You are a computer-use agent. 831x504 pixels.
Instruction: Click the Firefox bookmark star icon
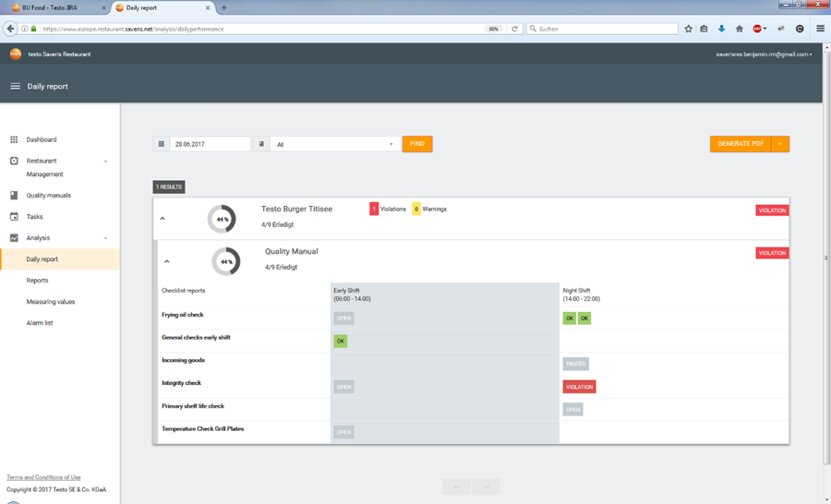click(x=688, y=29)
